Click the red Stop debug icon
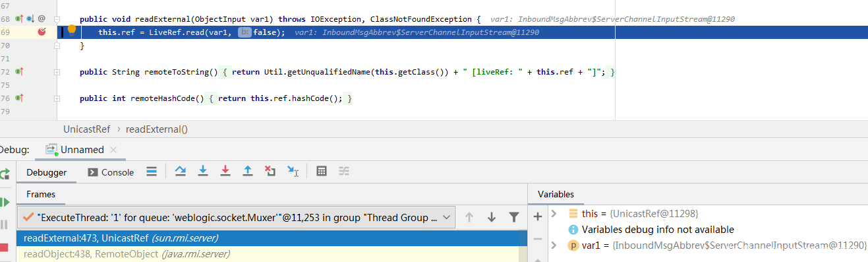 (x=4, y=247)
